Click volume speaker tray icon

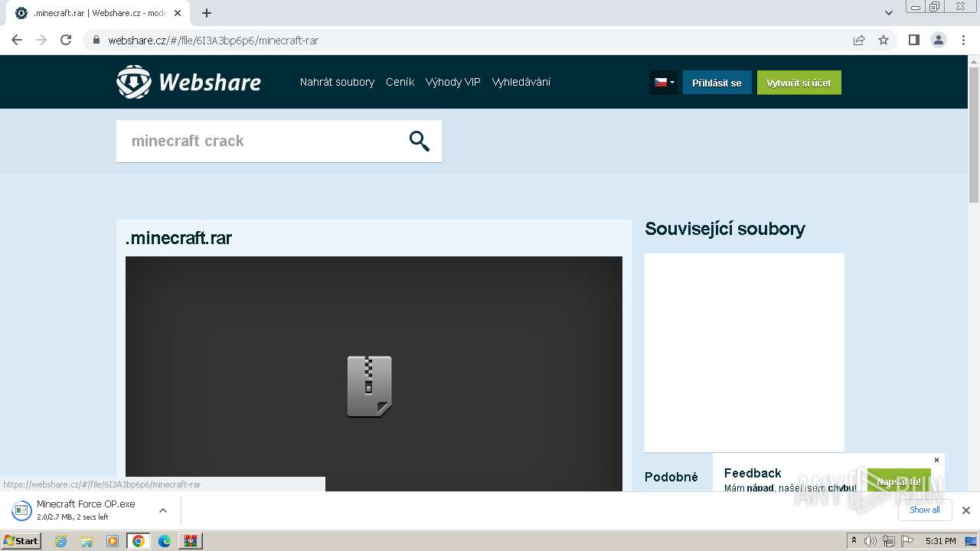pos(871,541)
